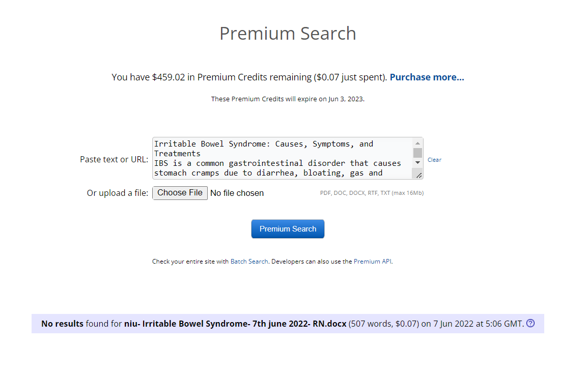This screenshot has height=375, width=588.
Task: Click the bold No results text
Action: 62,324
